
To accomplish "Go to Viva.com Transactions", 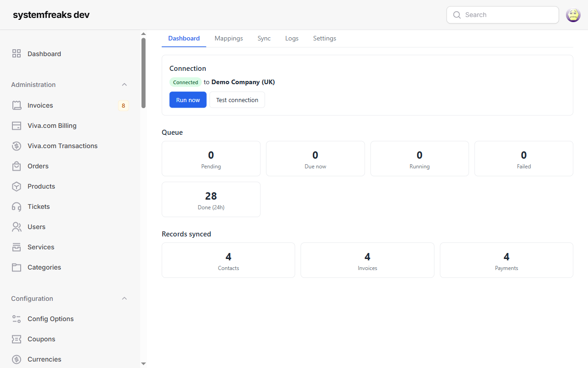I will [x=62, y=146].
